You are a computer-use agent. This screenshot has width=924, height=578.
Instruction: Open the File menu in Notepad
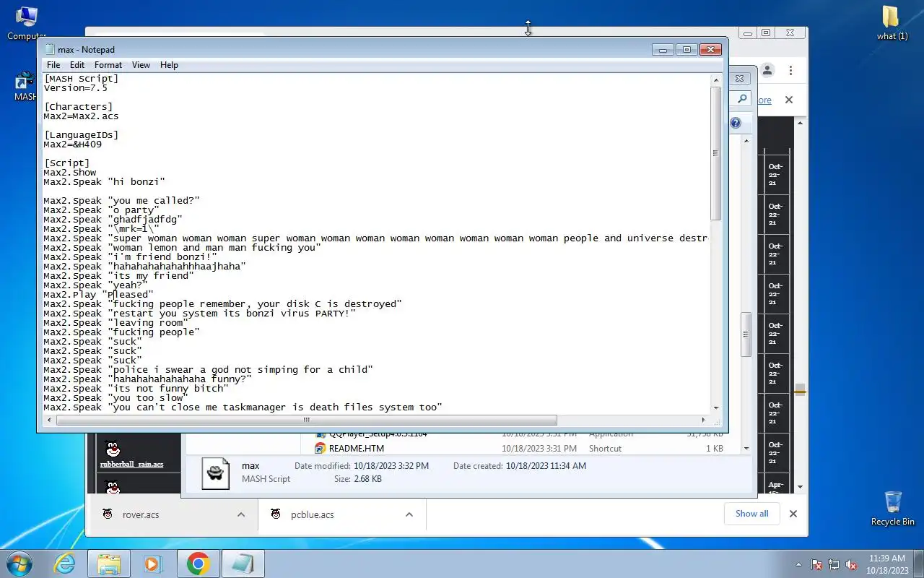[53, 65]
